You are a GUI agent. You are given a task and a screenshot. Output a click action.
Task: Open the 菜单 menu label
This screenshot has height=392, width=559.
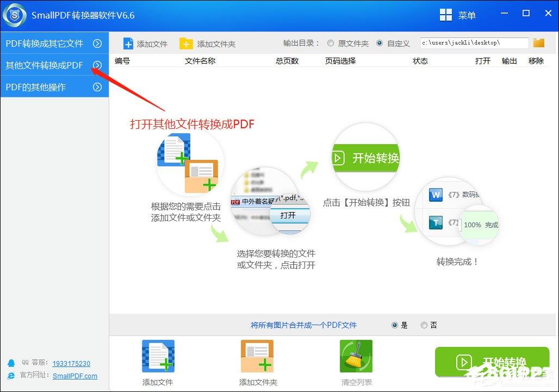click(x=467, y=16)
